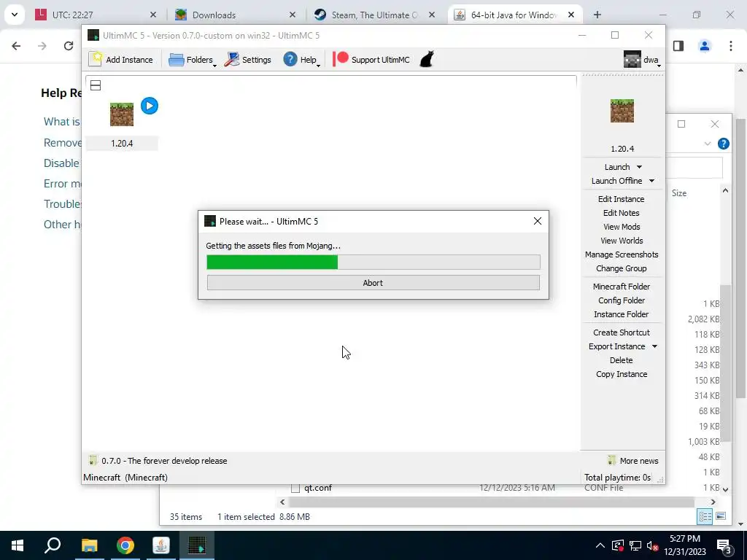Click Launch Offline in the sidebar
Screen dimensions: 747x560
(x=616, y=181)
